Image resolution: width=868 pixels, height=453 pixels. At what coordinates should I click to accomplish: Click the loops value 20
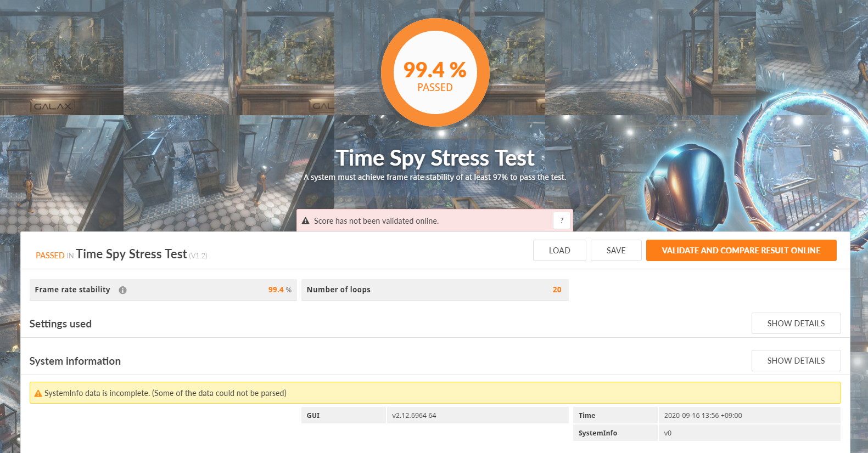pyautogui.click(x=557, y=290)
